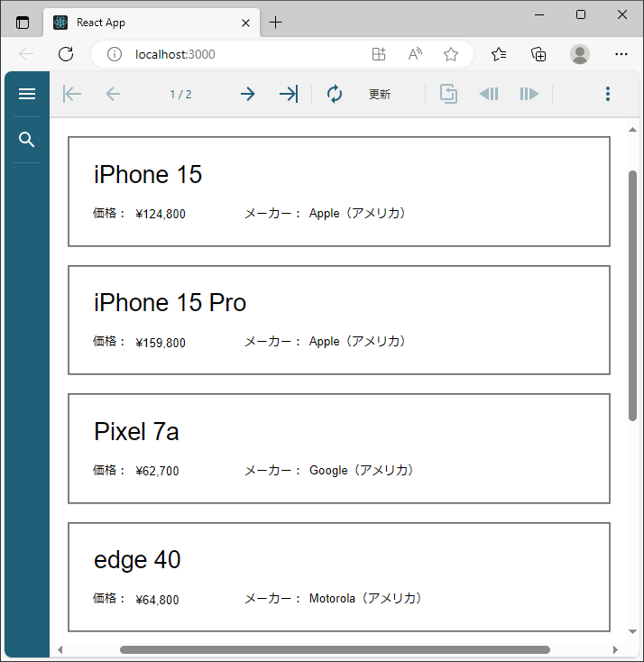Viewport: 644px width, 662px height.
Task: Click browser back arrow
Action: [x=26, y=54]
